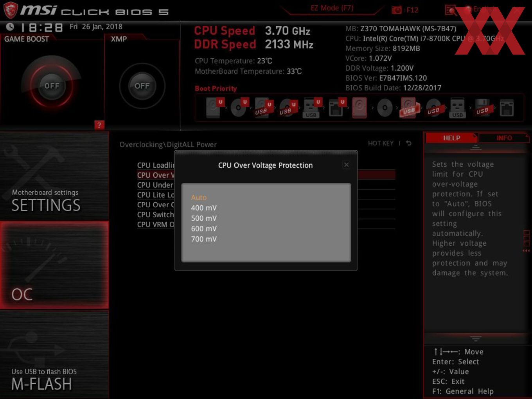The height and width of the screenshot is (399, 532).
Task: Choose 600 mV option
Action: point(204,228)
